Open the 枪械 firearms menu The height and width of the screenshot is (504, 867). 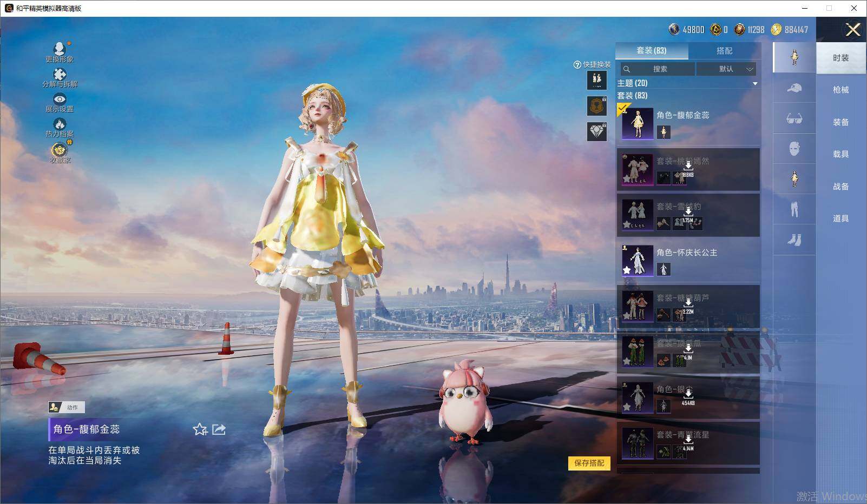tap(841, 90)
